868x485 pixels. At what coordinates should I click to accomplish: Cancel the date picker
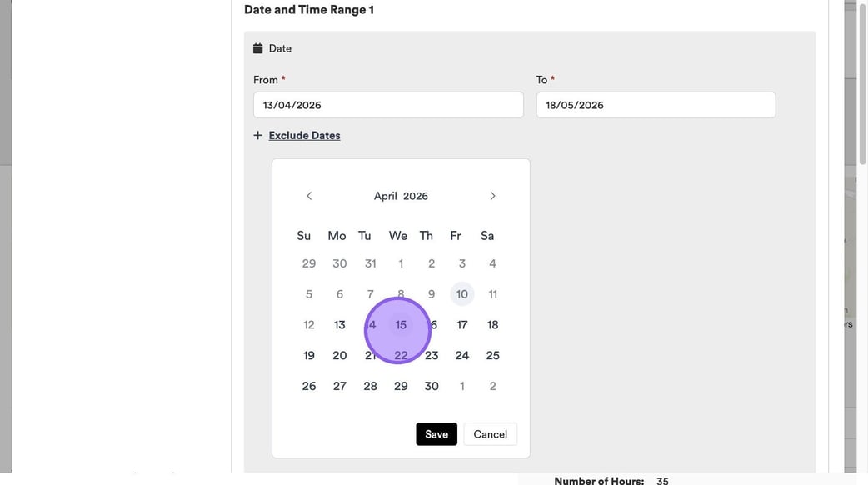[x=490, y=434]
